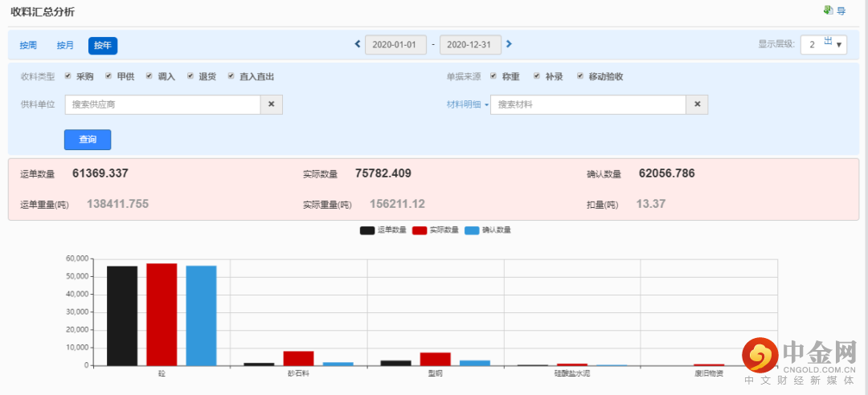
Task: Click the 型钢 axis label
Action: (x=435, y=373)
